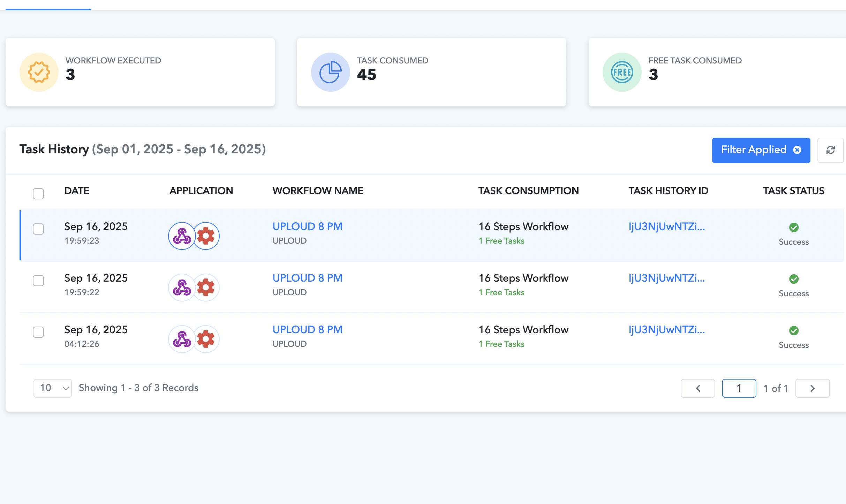The height and width of the screenshot is (504, 846).
Task: Open task history ID link in 19:59:23 row
Action: click(667, 227)
